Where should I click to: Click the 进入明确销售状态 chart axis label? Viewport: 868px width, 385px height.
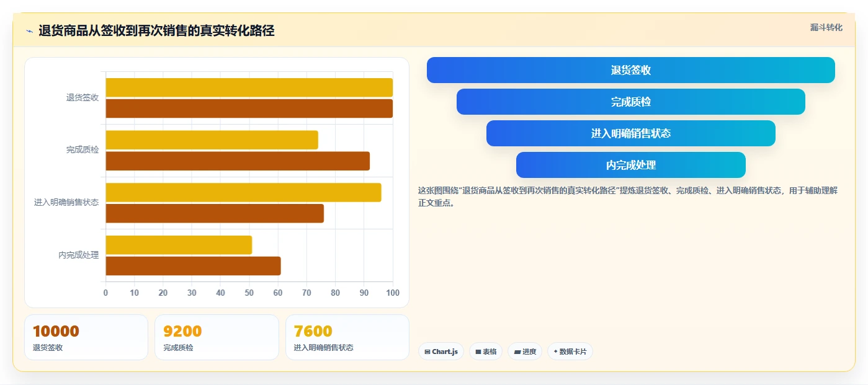66,203
